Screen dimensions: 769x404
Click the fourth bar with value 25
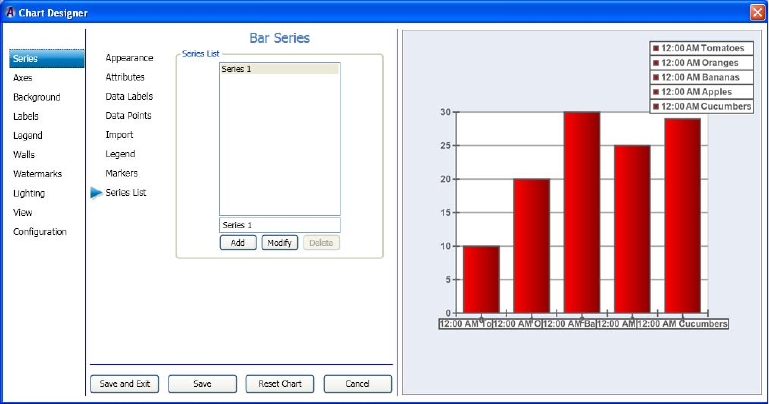(x=632, y=229)
